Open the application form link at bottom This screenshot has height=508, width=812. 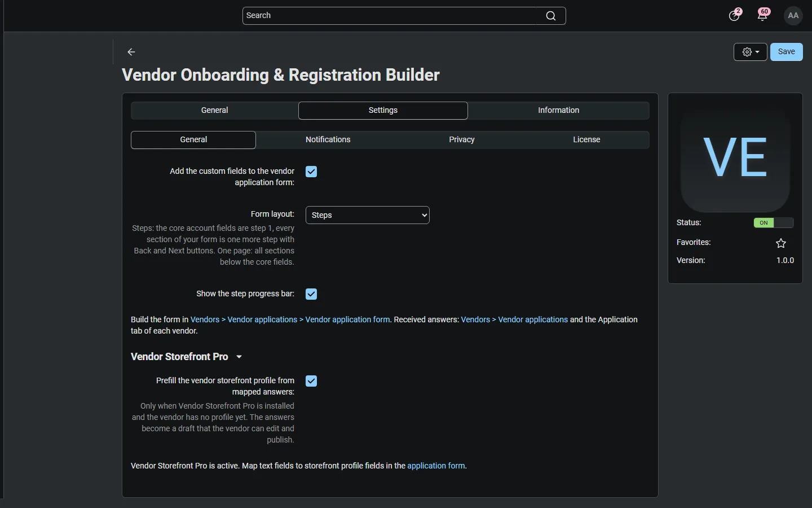tap(436, 466)
